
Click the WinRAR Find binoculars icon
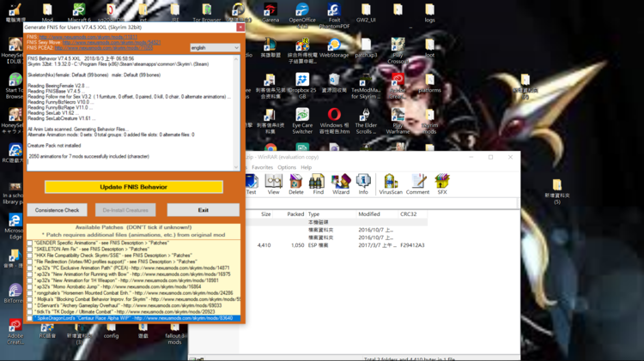click(318, 184)
